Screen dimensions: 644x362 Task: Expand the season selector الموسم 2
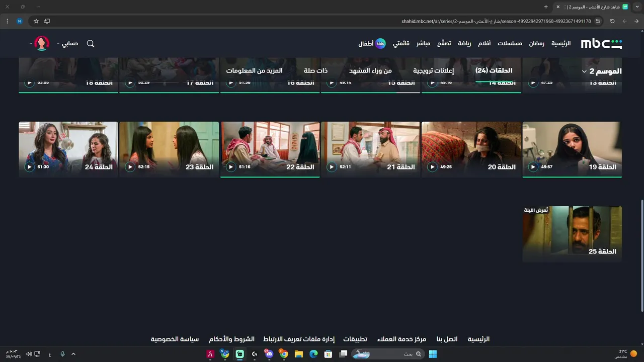click(x=602, y=71)
